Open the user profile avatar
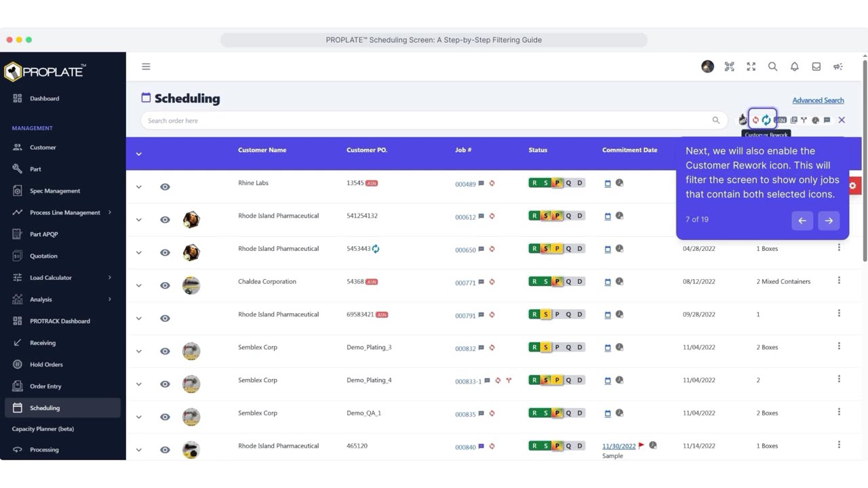Viewport: 868px width, 488px height. click(707, 66)
